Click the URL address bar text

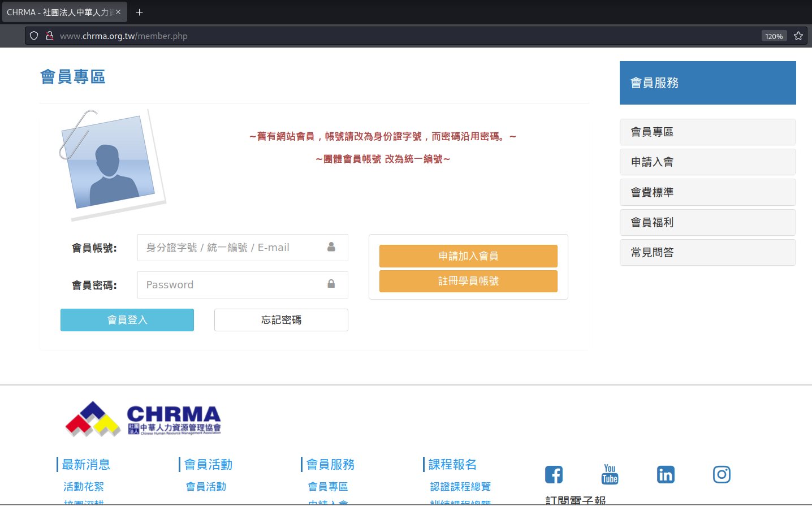(x=124, y=36)
